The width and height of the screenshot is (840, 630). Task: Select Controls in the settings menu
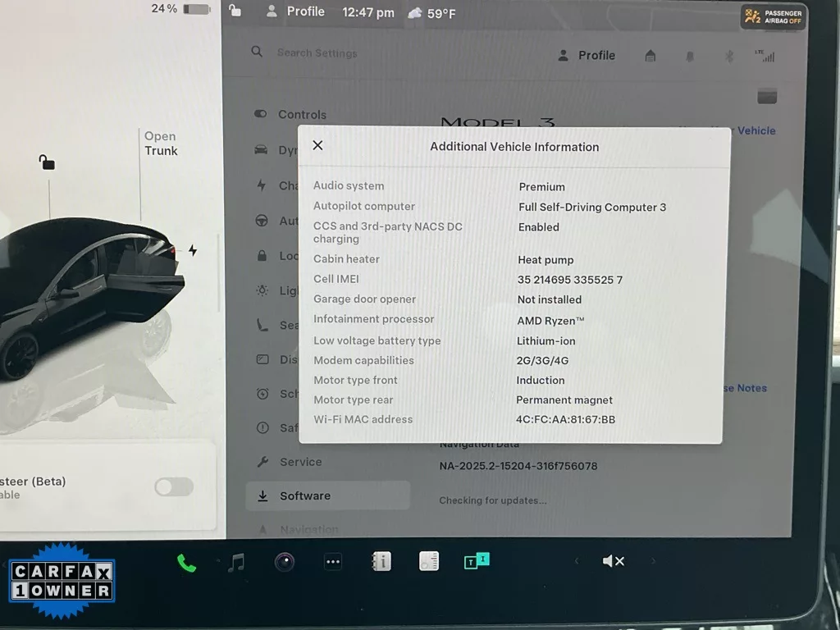pyautogui.click(x=302, y=115)
